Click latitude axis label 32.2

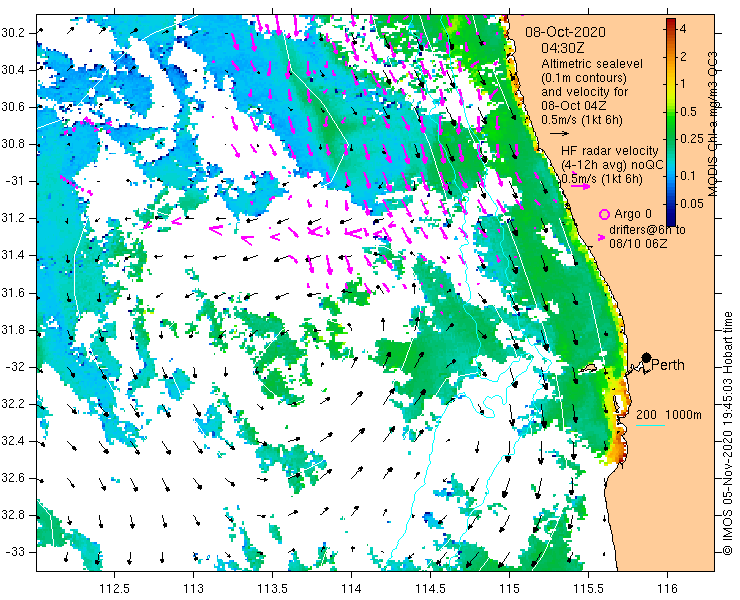[x=13, y=404]
